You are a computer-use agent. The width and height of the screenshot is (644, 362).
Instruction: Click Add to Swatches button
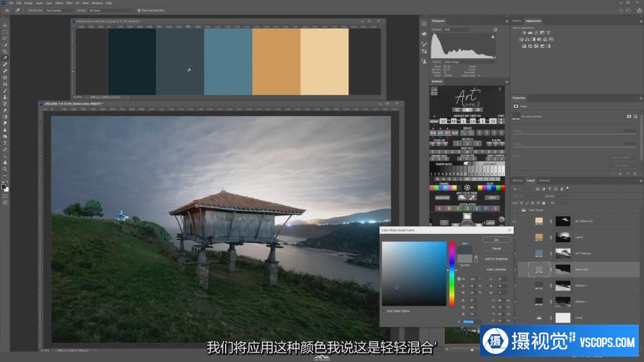point(496,259)
